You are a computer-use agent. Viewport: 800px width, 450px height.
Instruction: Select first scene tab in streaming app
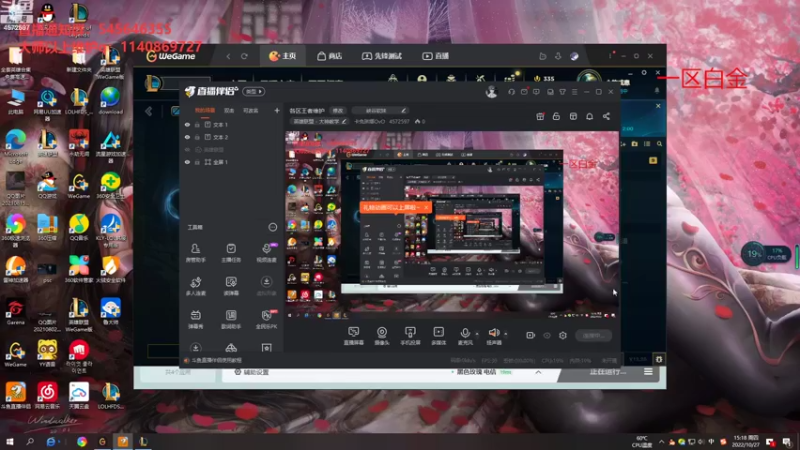(205, 111)
